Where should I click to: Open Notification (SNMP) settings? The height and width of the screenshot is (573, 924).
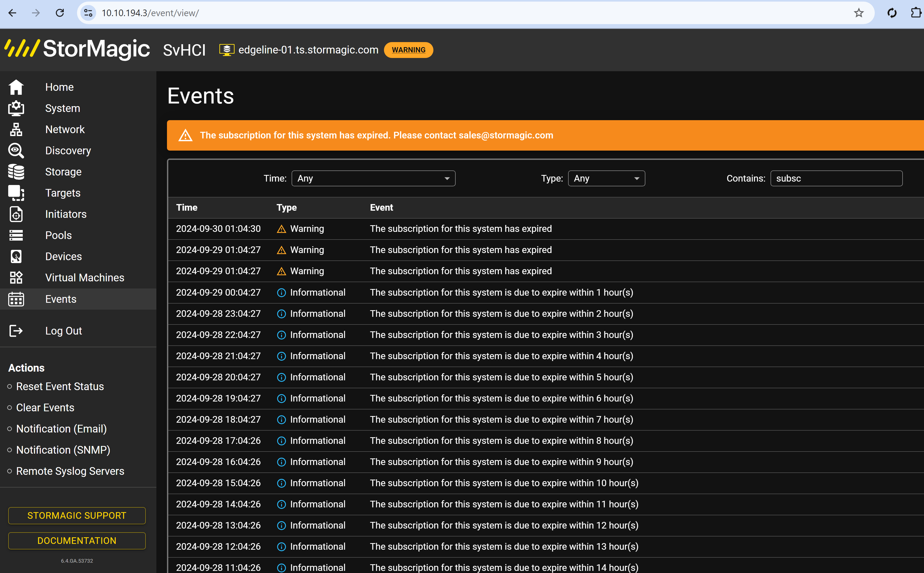[x=63, y=450]
